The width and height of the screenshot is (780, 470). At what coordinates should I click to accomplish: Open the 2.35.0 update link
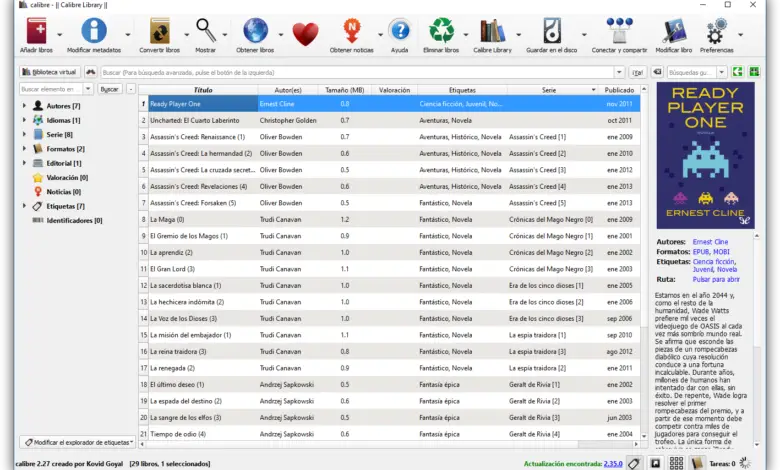[x=613, y=464]
